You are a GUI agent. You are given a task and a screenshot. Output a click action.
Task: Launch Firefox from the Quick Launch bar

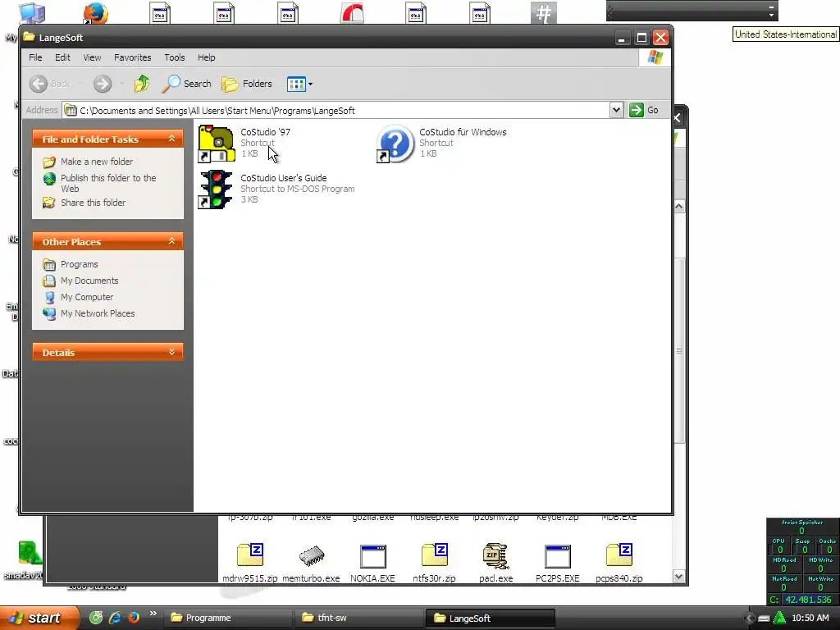click(x=134, y=617)
